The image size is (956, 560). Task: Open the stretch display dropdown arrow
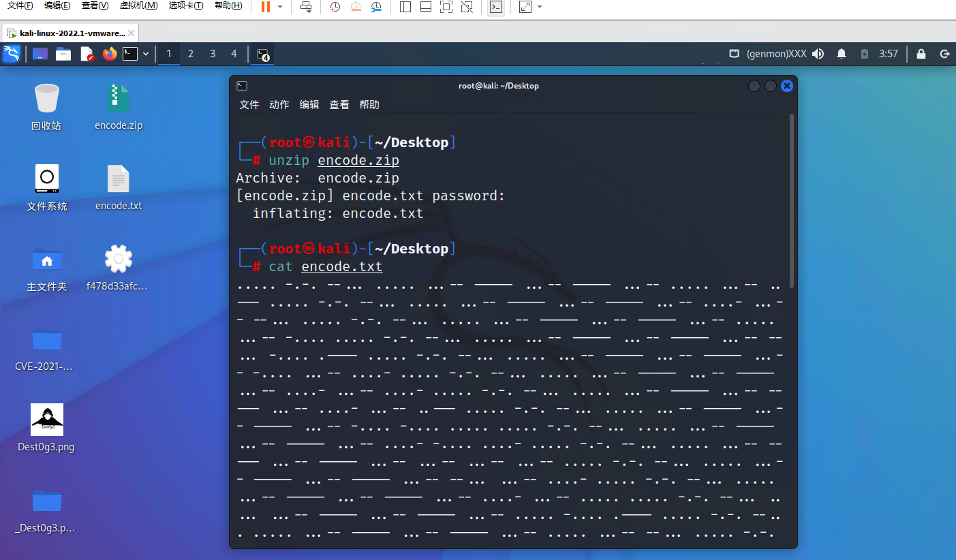click(x=540, y=7)
